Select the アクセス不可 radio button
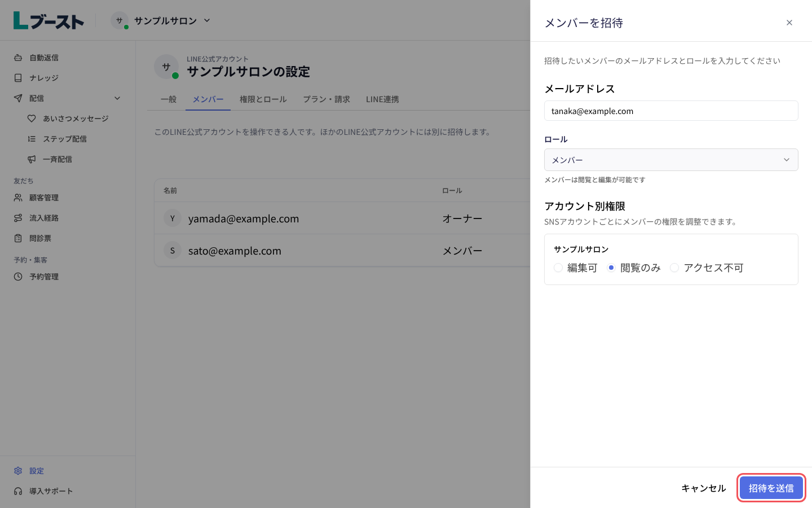 click(674, 268)
